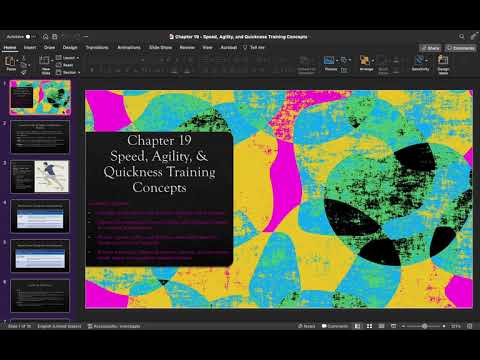The width and height of the screenshot is (480, 360).
Task: Open the Layout dropdown
Action: tap(68, 58)
